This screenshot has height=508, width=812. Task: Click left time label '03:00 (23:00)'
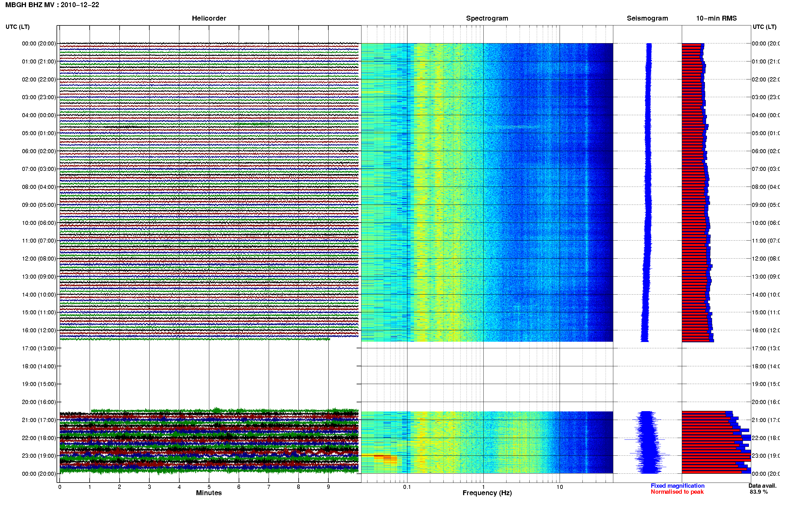pos(39,97)
